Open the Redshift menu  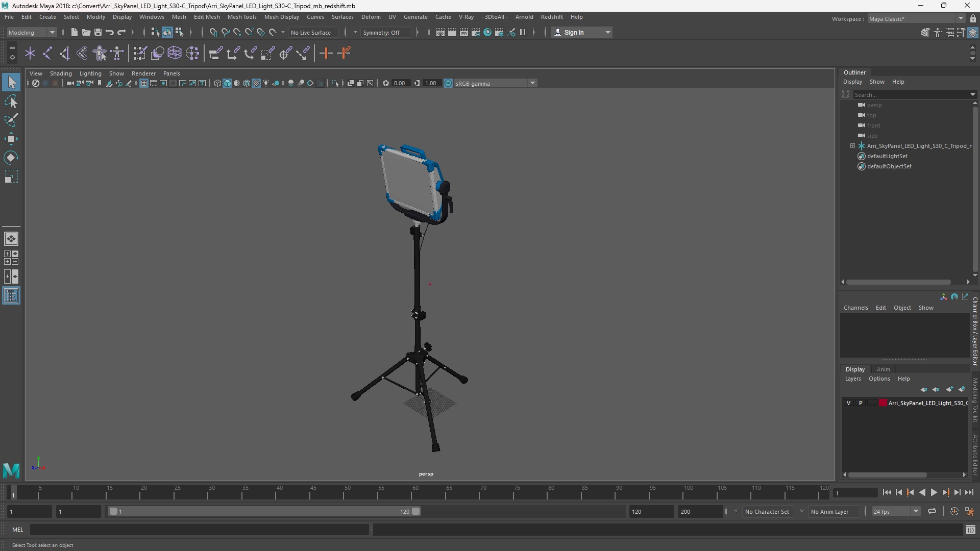[552, 17]
